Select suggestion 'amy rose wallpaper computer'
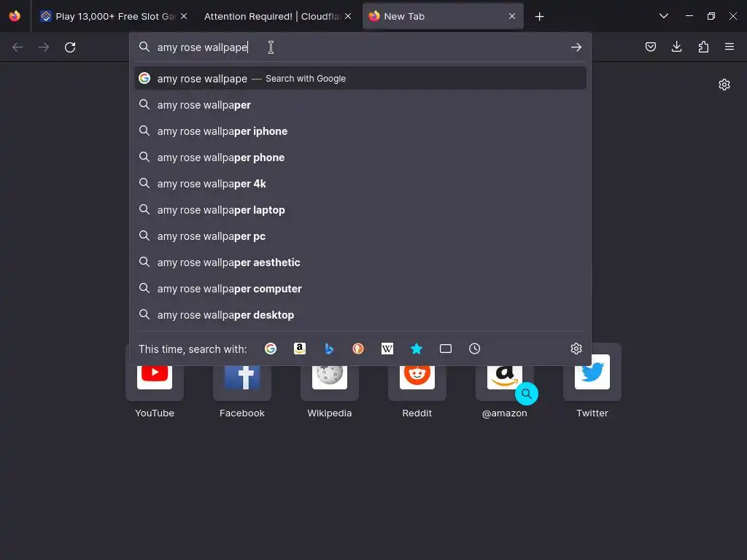This screenshot has height=560, width=747. point(360,288)
